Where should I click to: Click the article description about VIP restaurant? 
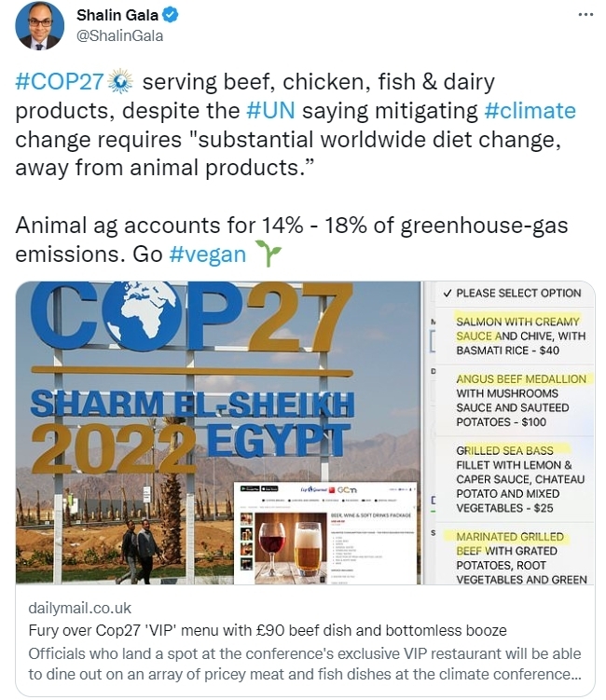click(305, 664)
